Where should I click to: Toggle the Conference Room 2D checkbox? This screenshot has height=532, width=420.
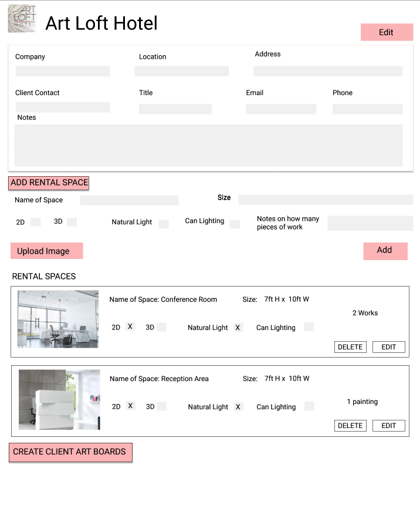[x=130, y=326]
